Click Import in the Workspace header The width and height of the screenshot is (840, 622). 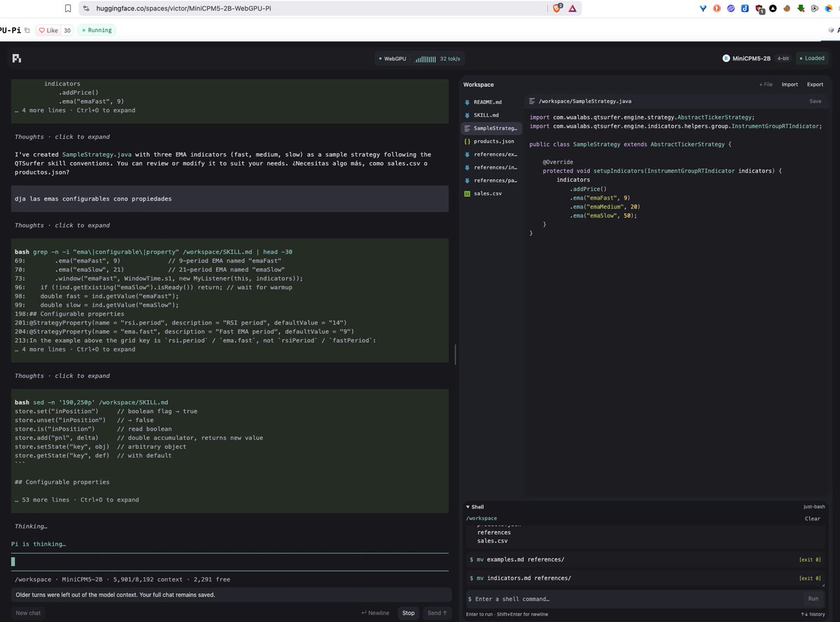click(x=790, y=85)
